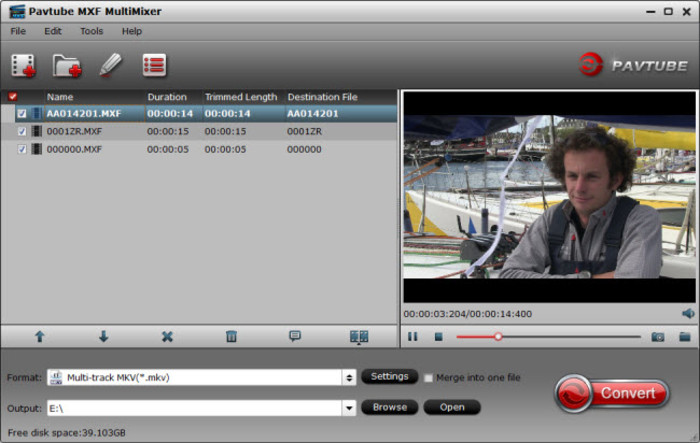Click the Browse button
700x443 pixels.
pyautogui.click(x=390, y=407)
